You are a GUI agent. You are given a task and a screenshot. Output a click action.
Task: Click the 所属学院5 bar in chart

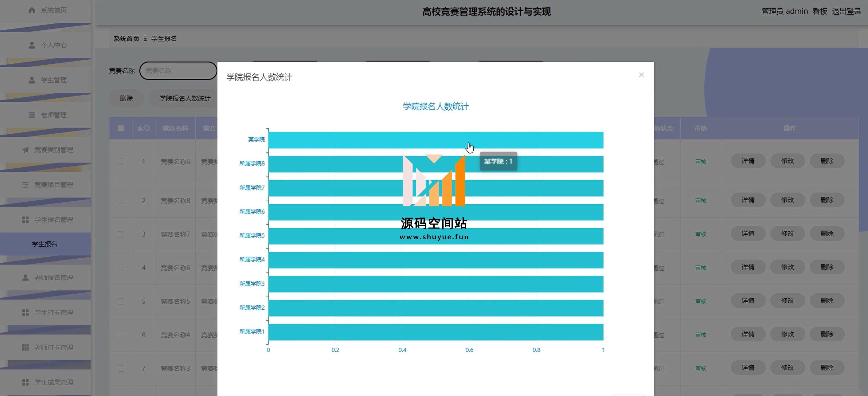pos(436,236)
